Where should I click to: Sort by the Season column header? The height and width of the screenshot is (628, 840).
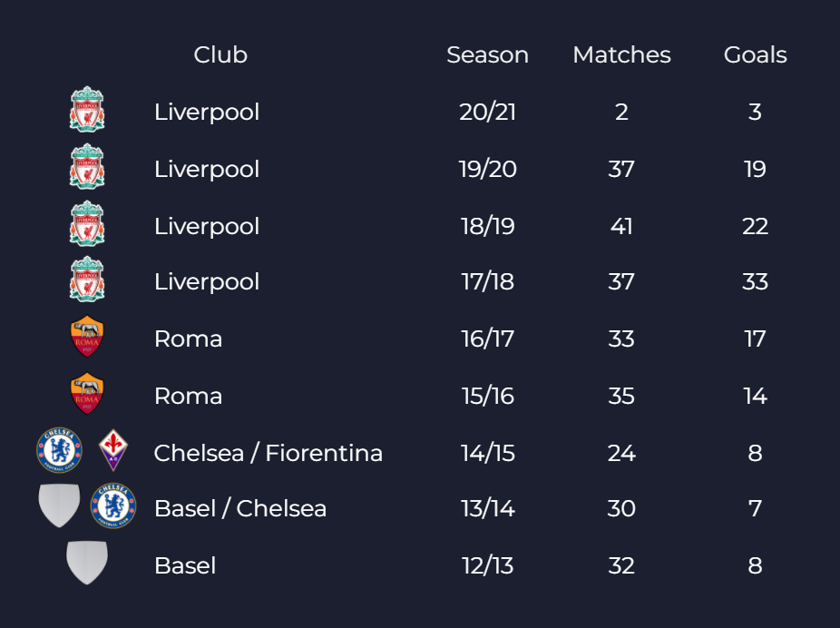pos(487,54)
